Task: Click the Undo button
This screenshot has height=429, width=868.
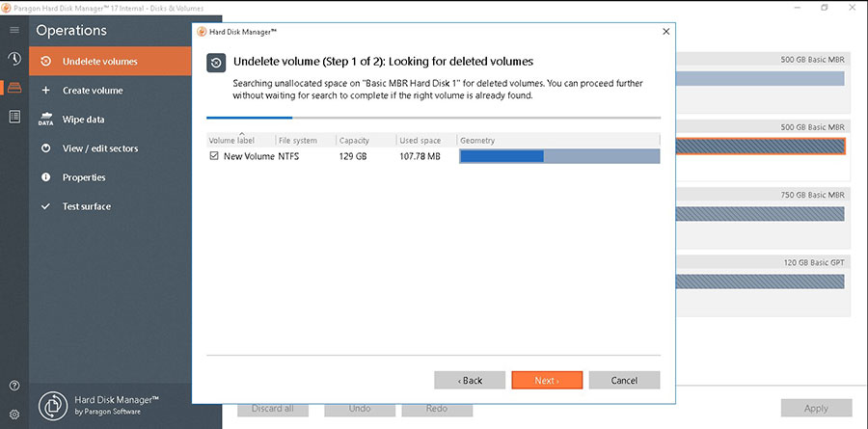Action: point(360,409)
